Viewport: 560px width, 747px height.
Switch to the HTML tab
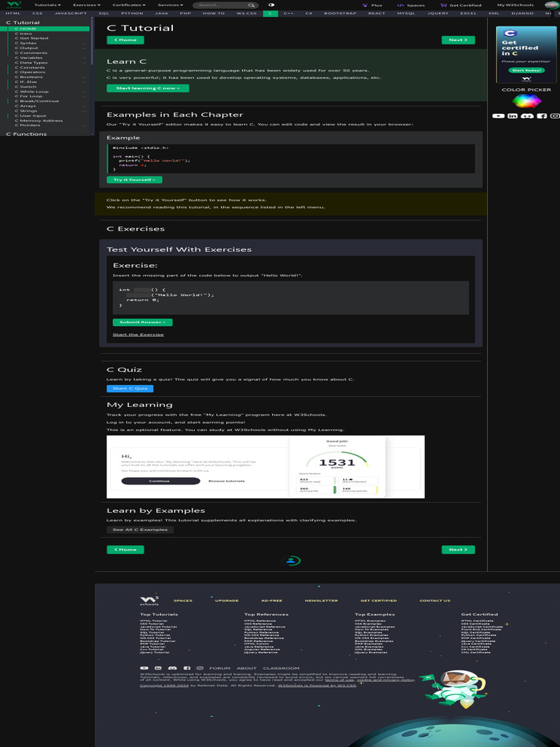click(x=13, y=13)
